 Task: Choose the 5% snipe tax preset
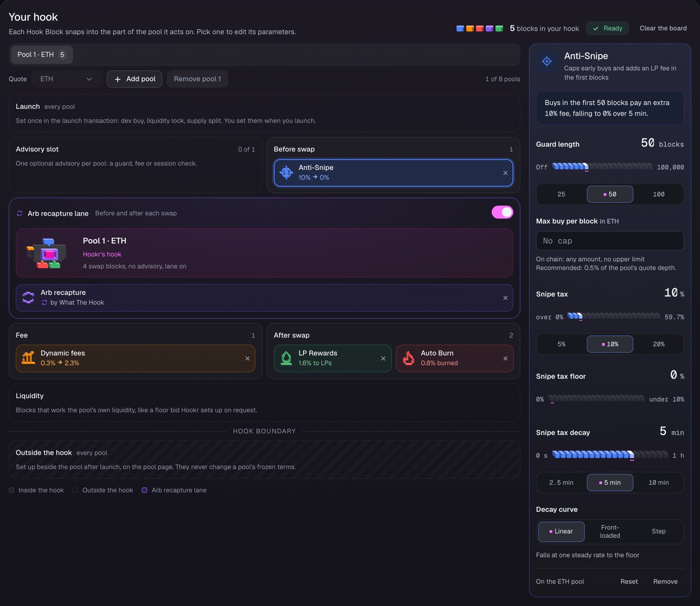pos(561,344)
